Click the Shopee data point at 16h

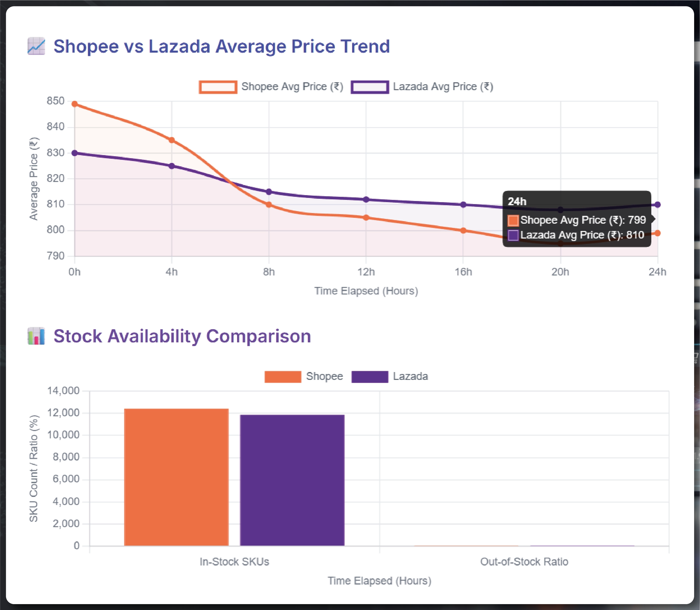pyautogui.click(x=463, y=230)
